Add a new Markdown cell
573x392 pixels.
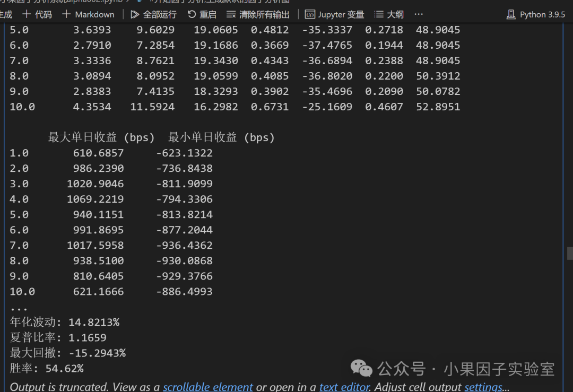88,15
